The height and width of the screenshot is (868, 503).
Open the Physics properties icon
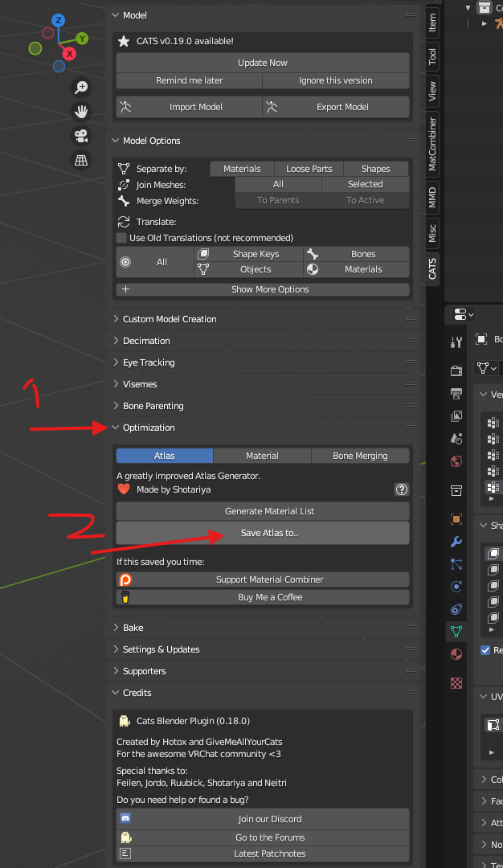pos(456,587)
